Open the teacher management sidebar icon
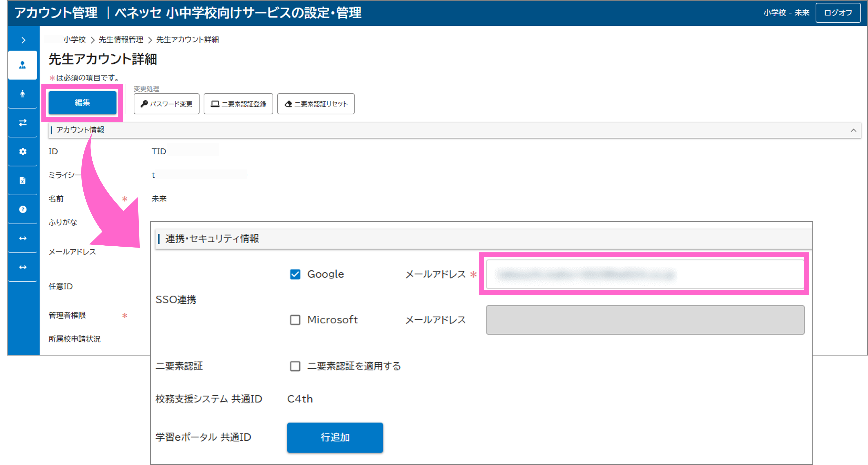The width and height of the screenshot is (868, 465). [x=23, y=65]
